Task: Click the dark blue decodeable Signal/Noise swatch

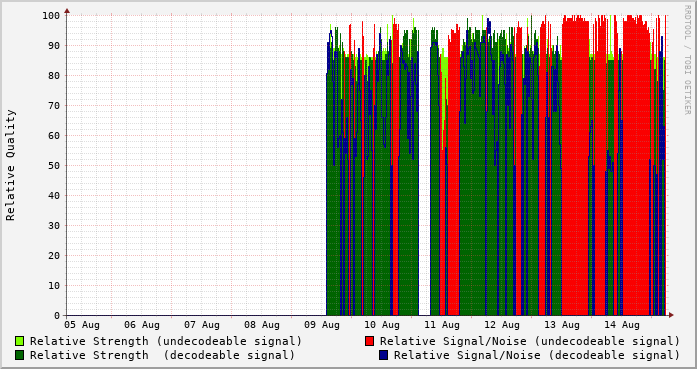Action: 383,355
